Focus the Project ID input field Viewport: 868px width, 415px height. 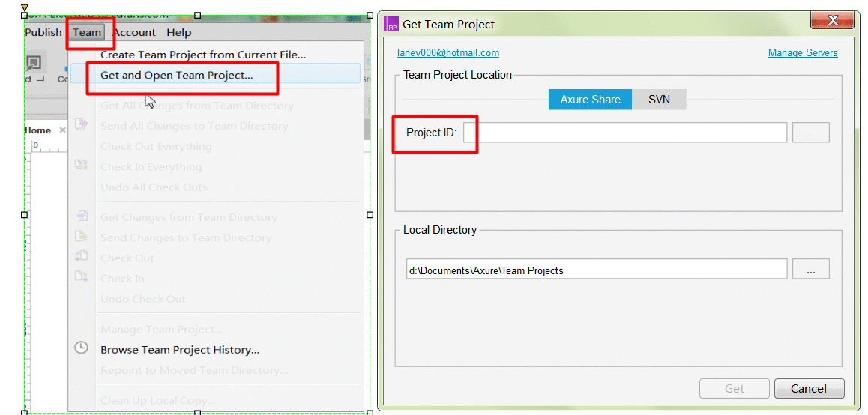625,133
